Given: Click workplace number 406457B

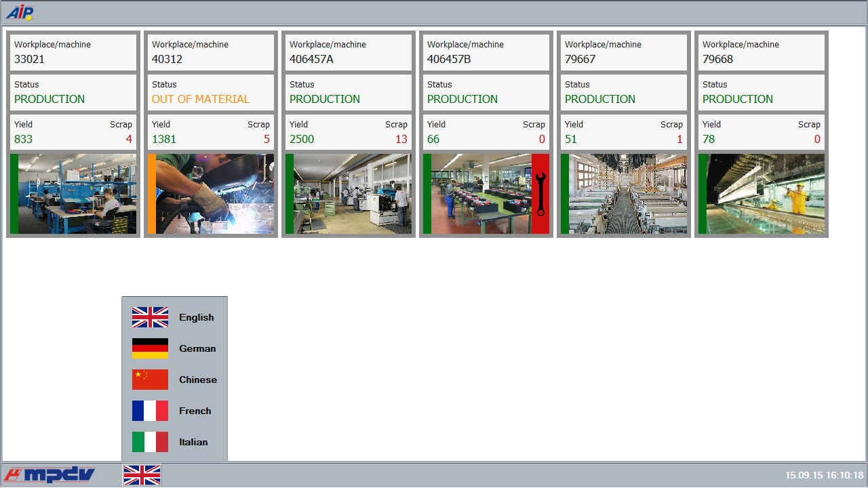Looking at the screenshot, I should point(449,59).
